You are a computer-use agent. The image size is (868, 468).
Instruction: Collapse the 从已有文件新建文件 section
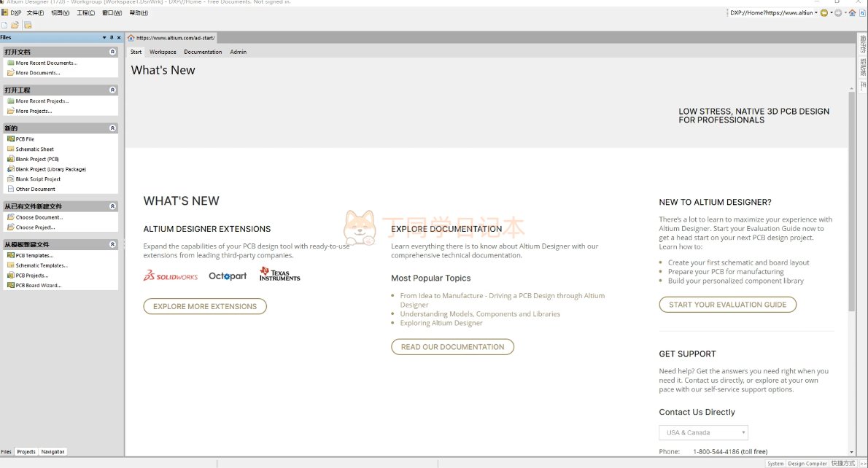click(x=112, y=206)
